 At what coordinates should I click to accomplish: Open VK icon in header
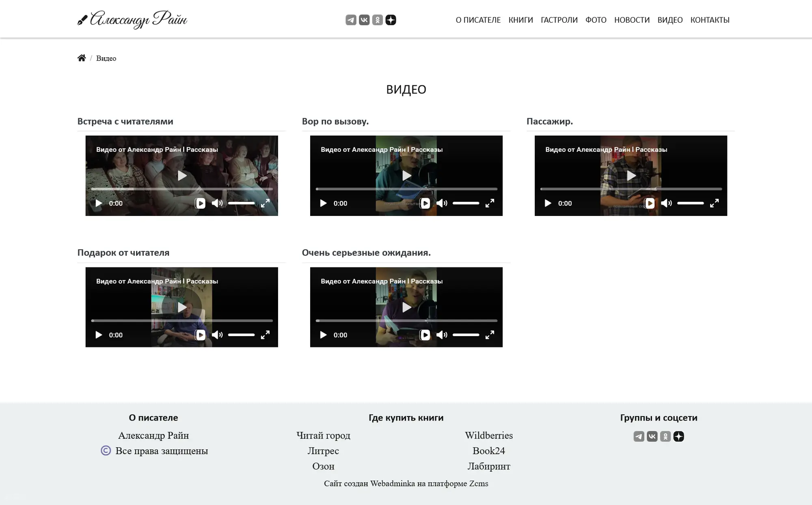tap(364, 20)
